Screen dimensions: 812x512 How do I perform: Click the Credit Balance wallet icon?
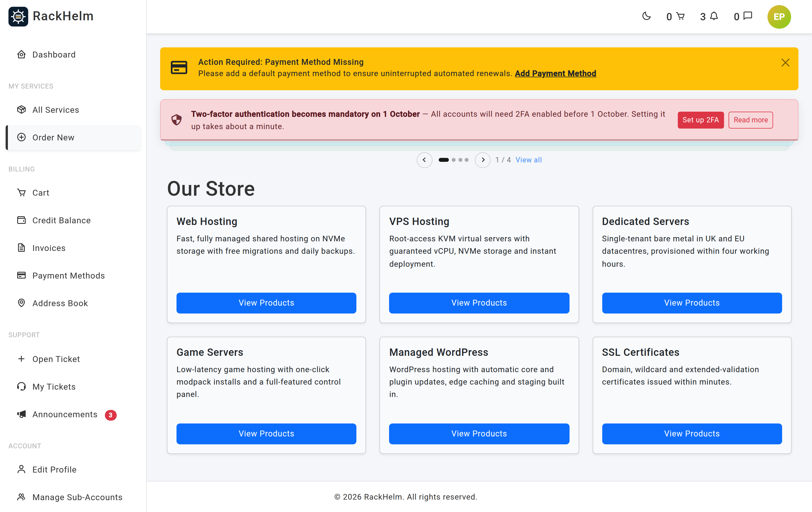point(21,220)
